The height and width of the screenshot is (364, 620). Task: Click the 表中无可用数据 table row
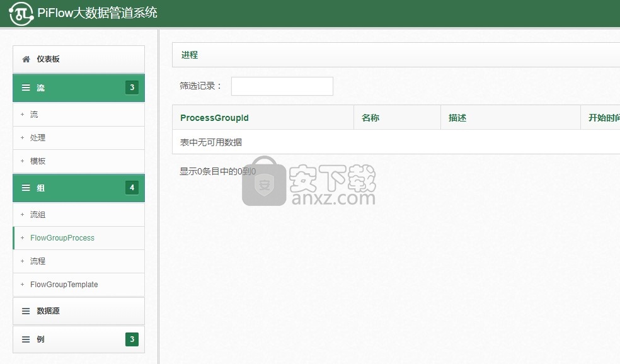[396, 142]
